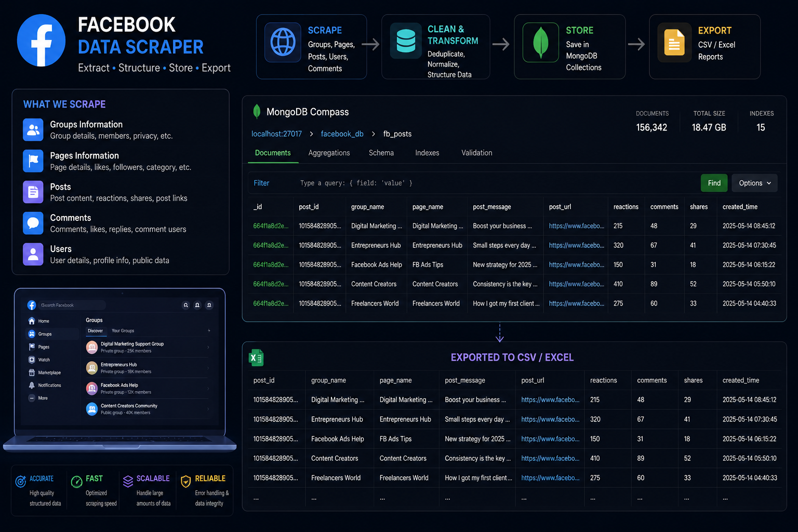Click the document icon in the Export step
This screenshot has height=532, width=798.
point(674,42)
